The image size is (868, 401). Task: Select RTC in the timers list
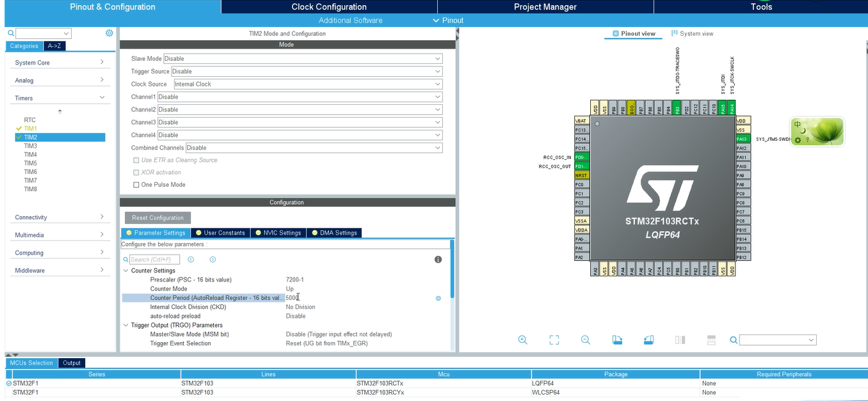pos(30,120)
